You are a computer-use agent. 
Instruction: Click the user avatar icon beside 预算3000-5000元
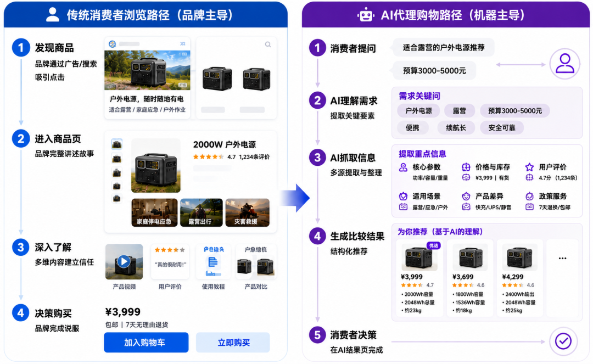coord(564,64)
